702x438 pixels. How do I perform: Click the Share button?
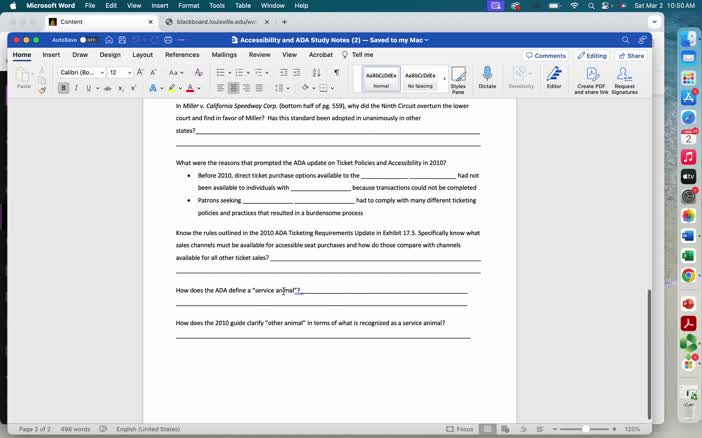[631, 55]
